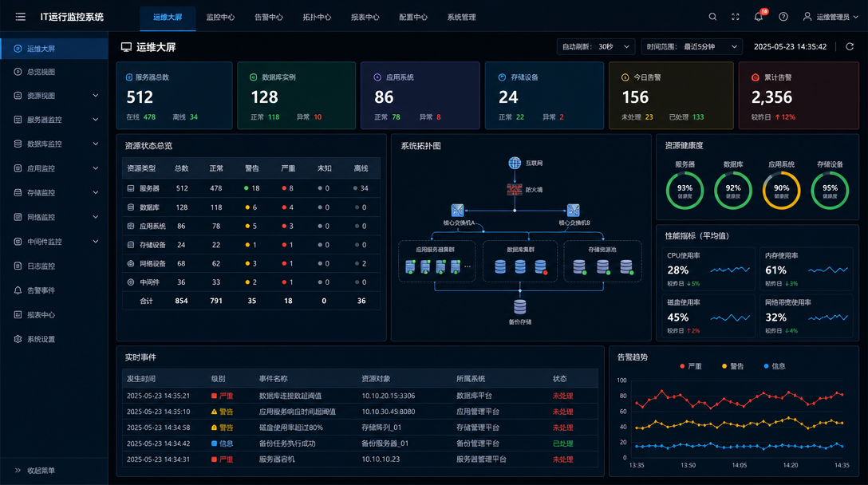Click the user avatar icon
Viewport: 868px width, 485px height.
coord(807,17)
